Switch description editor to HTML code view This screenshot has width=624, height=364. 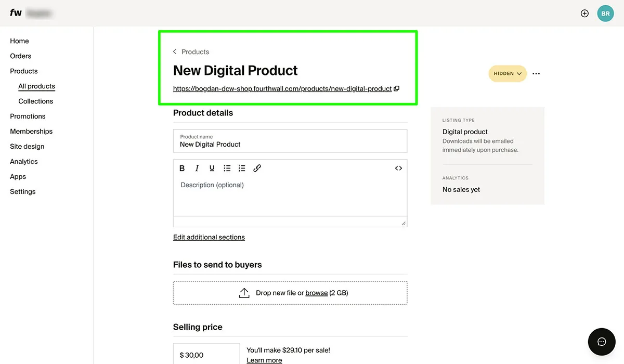(398, 168)
